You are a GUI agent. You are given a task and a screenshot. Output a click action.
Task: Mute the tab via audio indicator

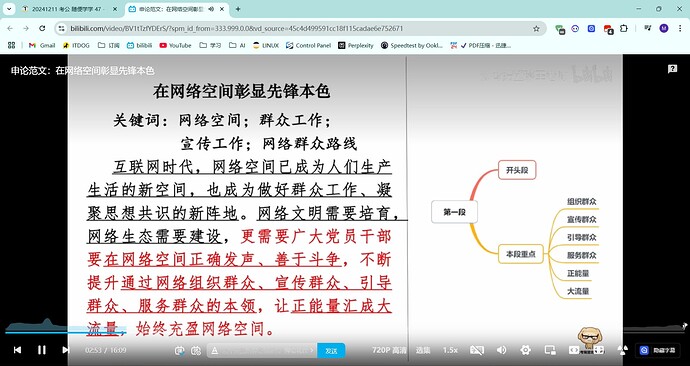click(211, 9)
